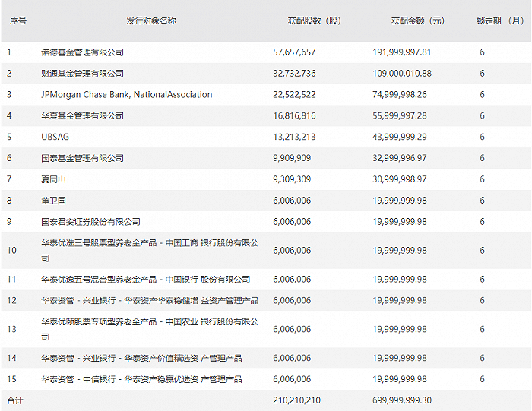532x411 pixels.
Task: Click total shares 210,210,210
Action: click(297, 400)
